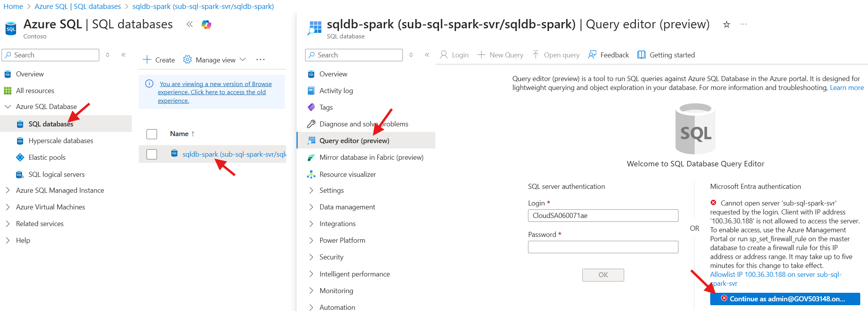Click the Manage view gear icon
Image resolution: width=868 pixels, height=311 pixels.
[188, 60]
